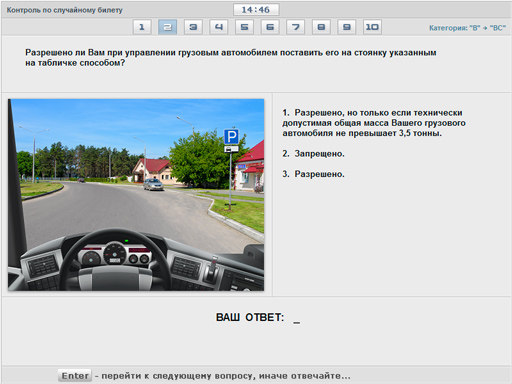Click the parking method plate under sign
This screenshot has height=384, width=512.
click(231, 149)
